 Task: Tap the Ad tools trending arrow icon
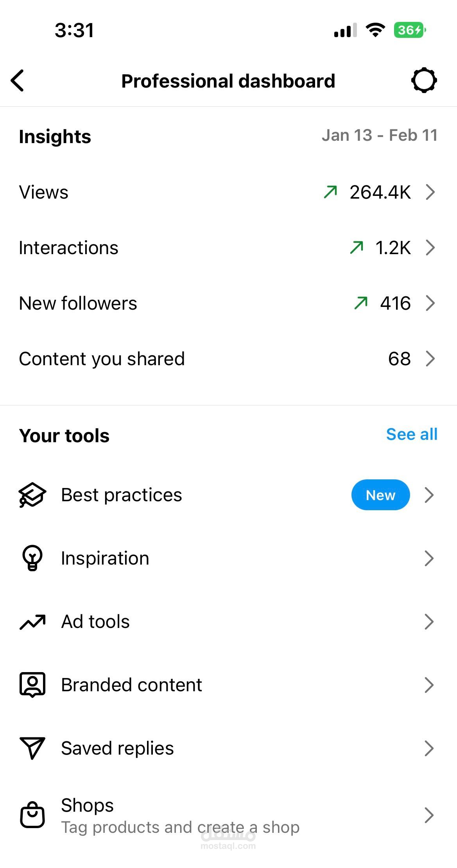(x=32, y=622)
